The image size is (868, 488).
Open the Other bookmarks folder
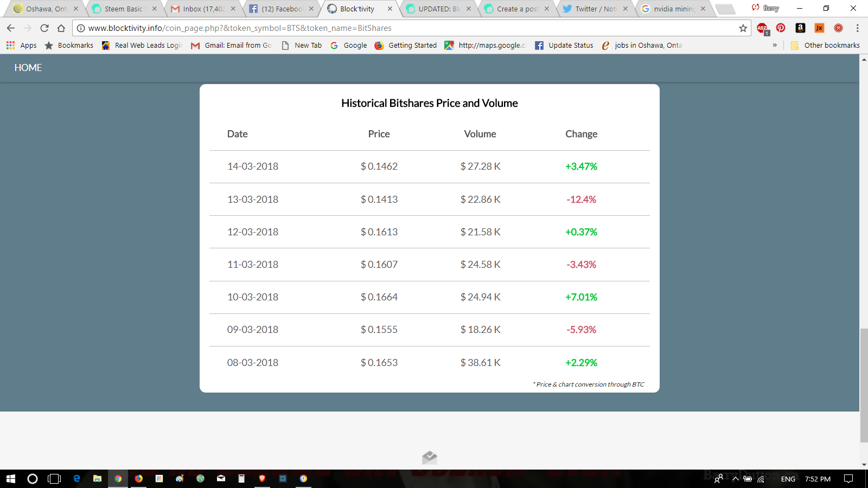[825, 46]
